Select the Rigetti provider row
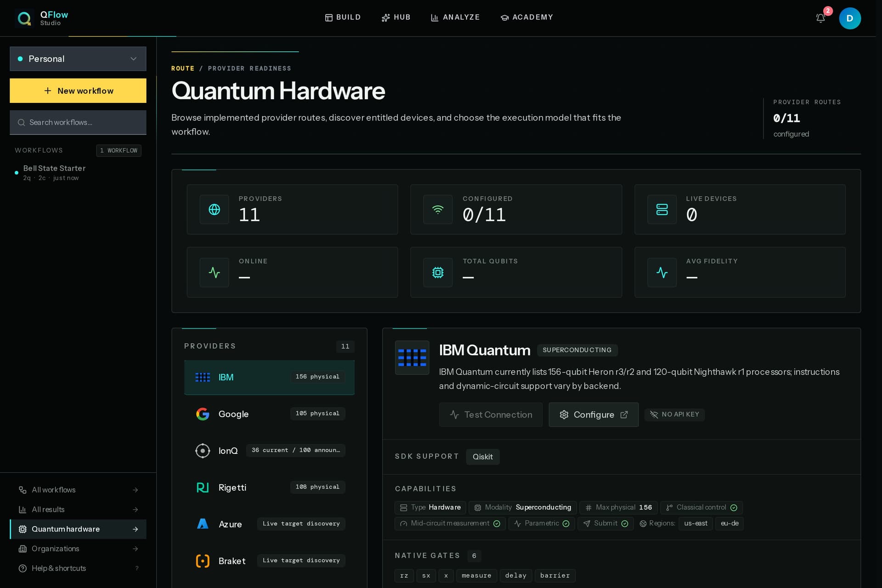 click(269, 487)
